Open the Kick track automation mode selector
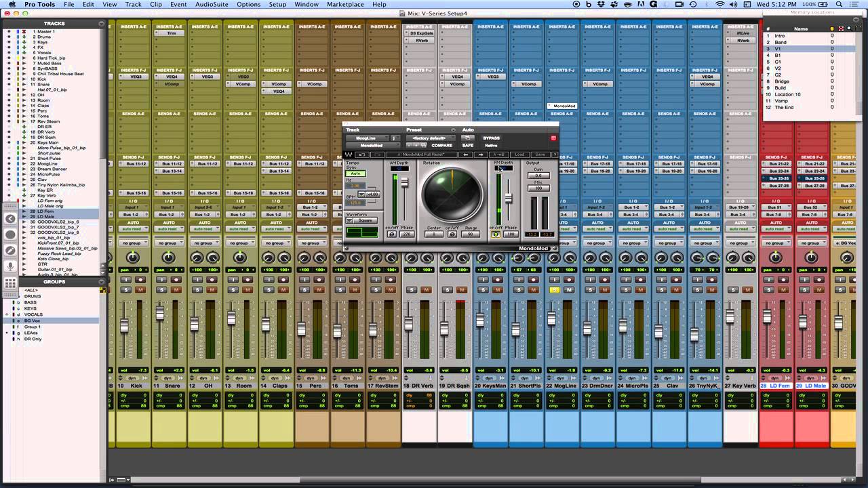Image resolution: width=868 pixels, height=488 pixels. pyautogui.click(x=133, y=229)
